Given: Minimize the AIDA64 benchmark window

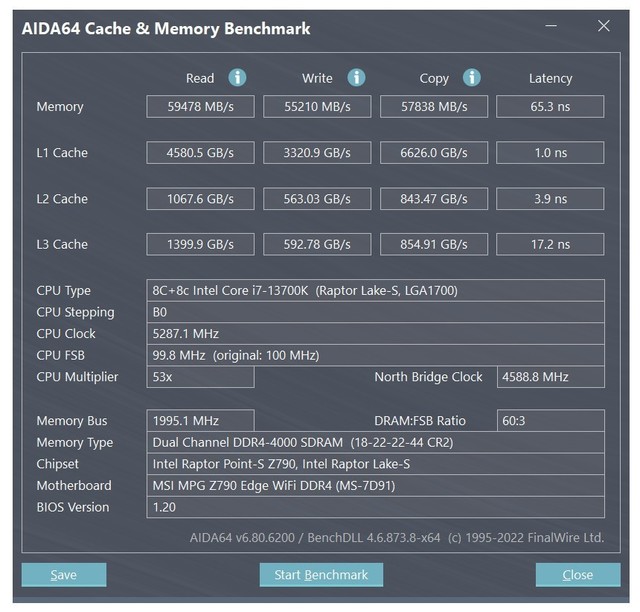Looking at the screenshot, I should pos(551,26).
